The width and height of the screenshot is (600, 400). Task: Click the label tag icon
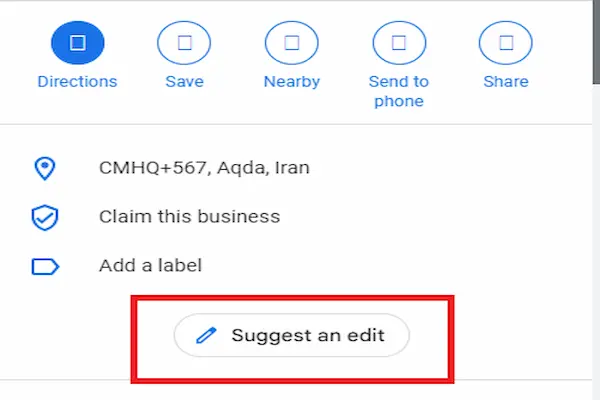pyautogui.click(x=45, y=266)
